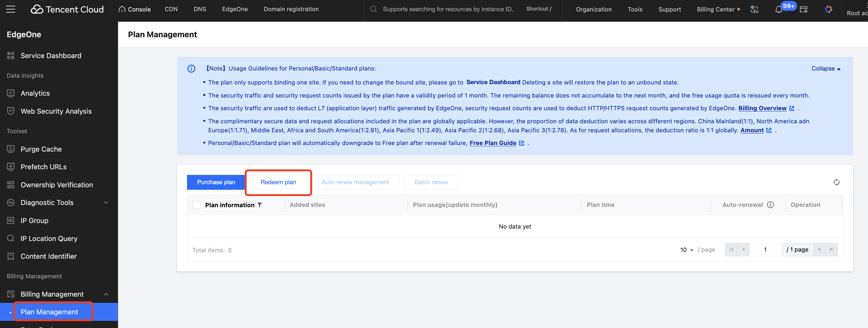
Task: Toggle the select-all plans checkbox
Action: point(196,205)
